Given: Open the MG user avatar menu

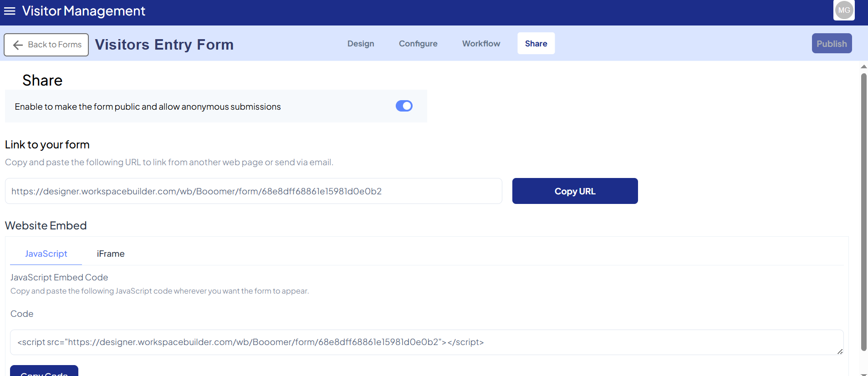Looking at the screenshot, I should click(844, 10).
